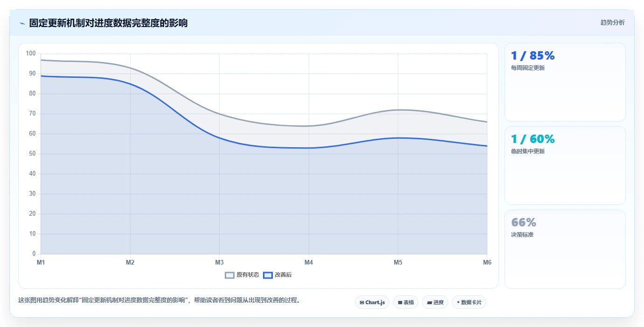Screen dimensions: 644x327
Task: Click the M6 x-axis label
Action: tap(487, 262)
